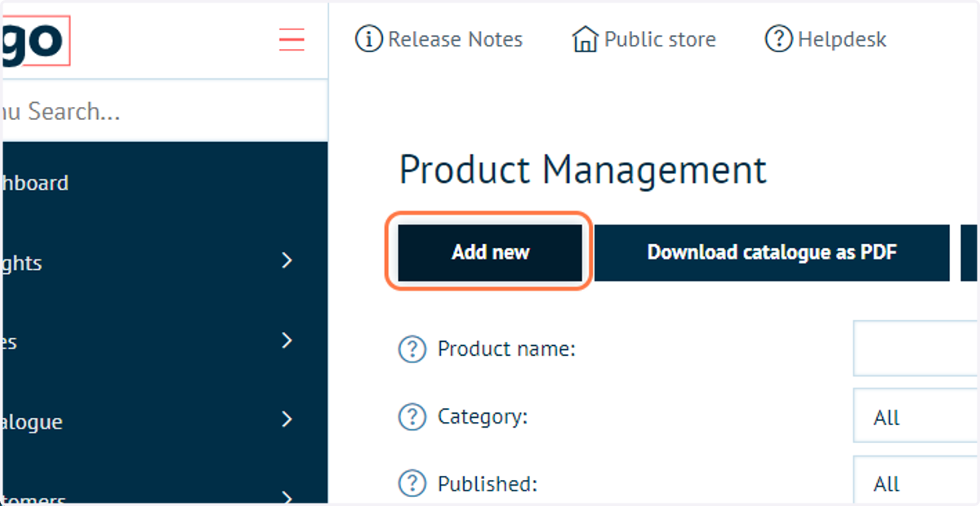
Task: Open the Category dropdown showing All
Action: pyautogui.click(x=916, y=416)
